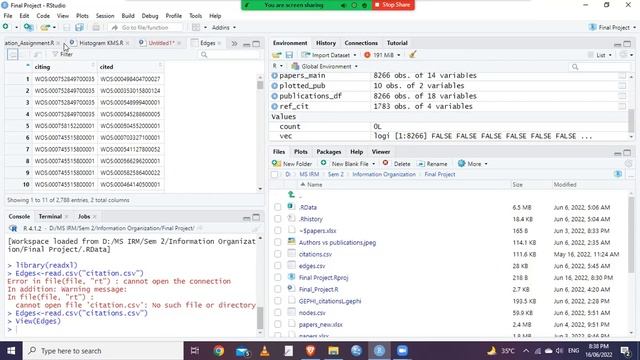
Task: Open VLC from the taskbar
Action: 264,351
